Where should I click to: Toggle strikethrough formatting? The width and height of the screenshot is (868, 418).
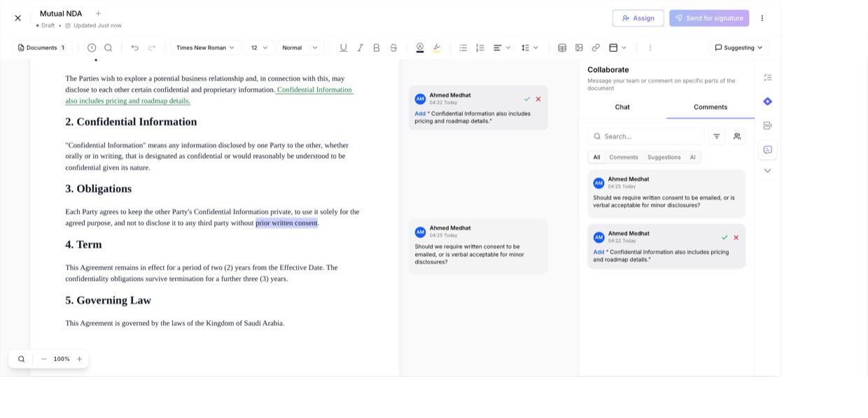click(393, 48)
